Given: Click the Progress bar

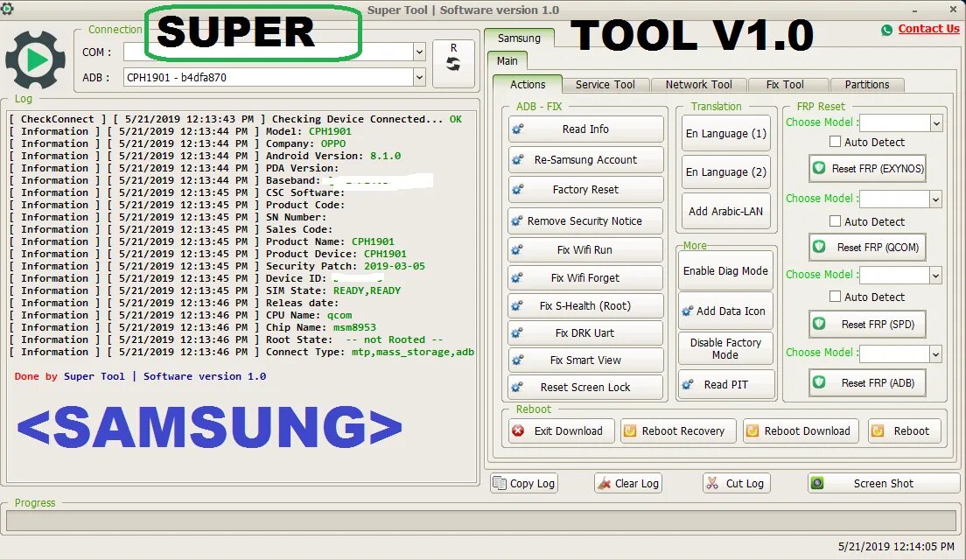Looking at the screenshot, I should coord(482,521).
